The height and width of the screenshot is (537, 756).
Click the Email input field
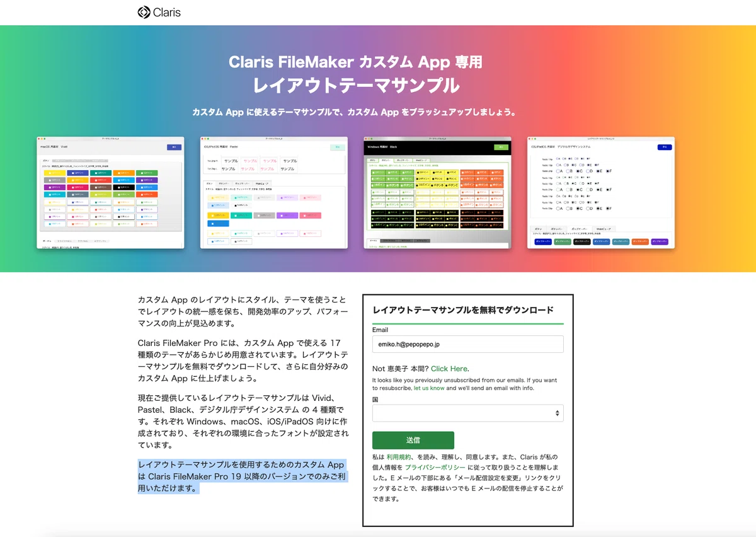(x=467, y=344)
